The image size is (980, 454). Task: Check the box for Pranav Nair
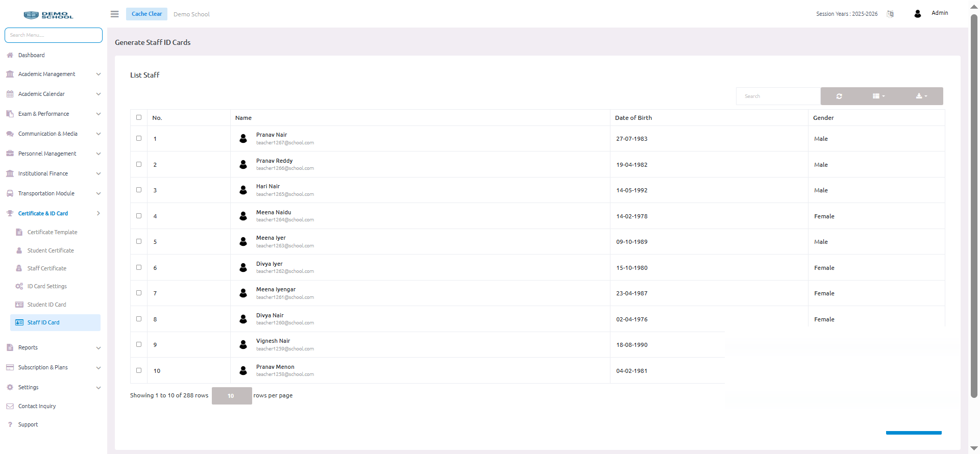[x=139, y=138]
